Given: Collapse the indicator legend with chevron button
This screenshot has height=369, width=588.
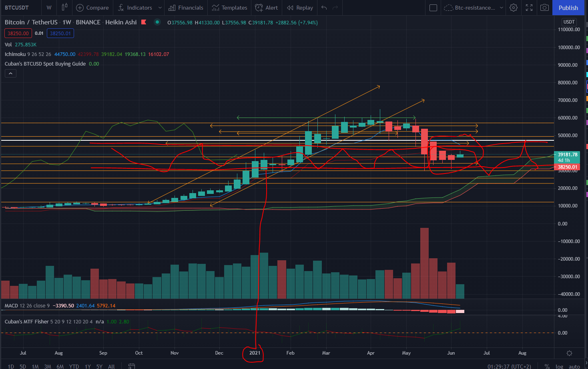Looking at the screenshot, I should pos(10,73).
